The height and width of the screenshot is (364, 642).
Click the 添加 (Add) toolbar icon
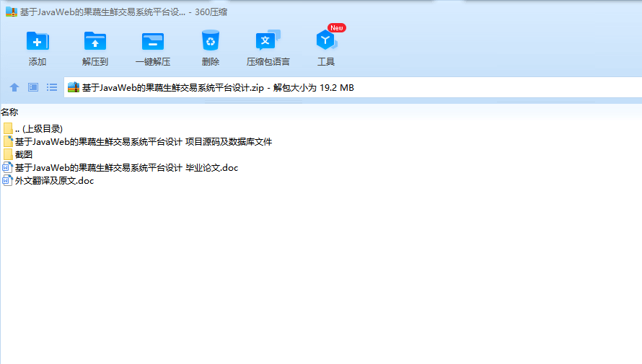coord(38,41)
